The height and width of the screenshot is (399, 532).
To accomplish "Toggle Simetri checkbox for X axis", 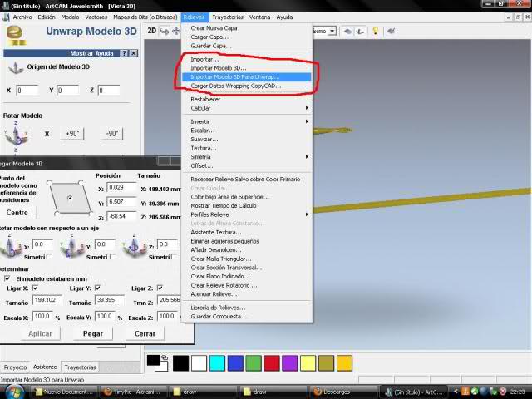I will [x=50, y=257].
